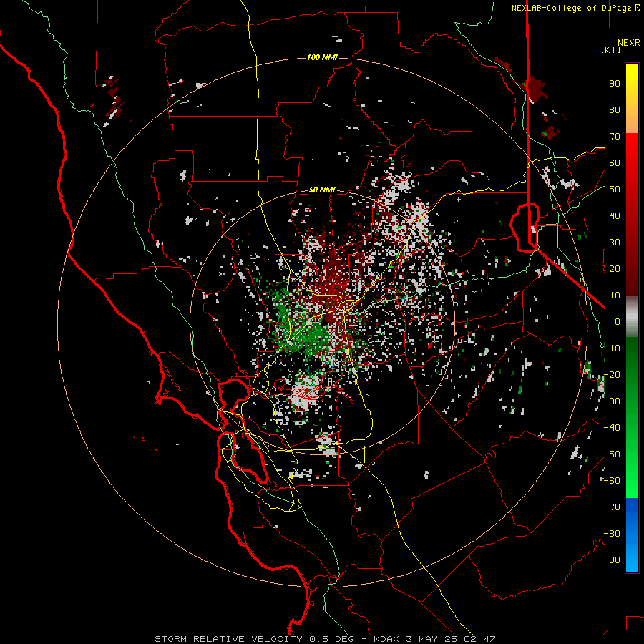Viewport: 644px width, 644px height.
Task: Pick the light blue segment at the color bar bottom
Action: pyautogui.click(x=632, y=559)
